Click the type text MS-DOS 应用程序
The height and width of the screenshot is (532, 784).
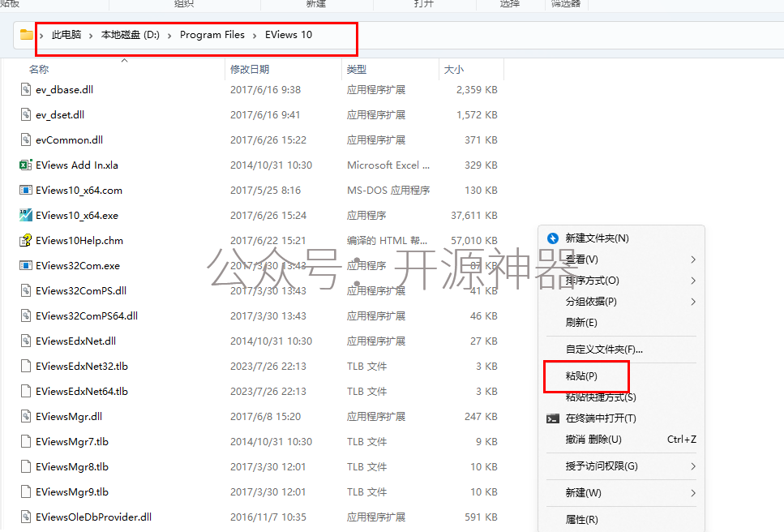coord(388,190)
